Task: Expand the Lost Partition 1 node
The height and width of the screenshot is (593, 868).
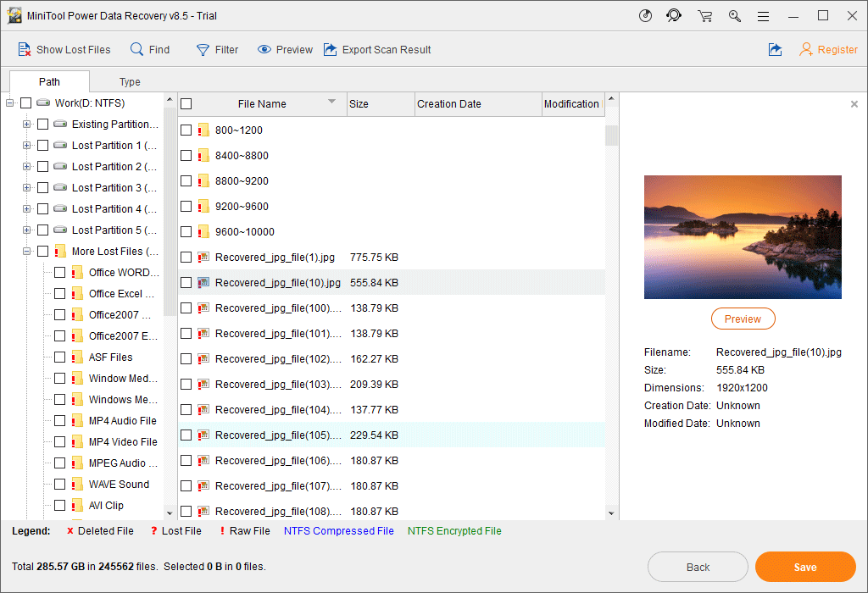Action: pos(26,146)
